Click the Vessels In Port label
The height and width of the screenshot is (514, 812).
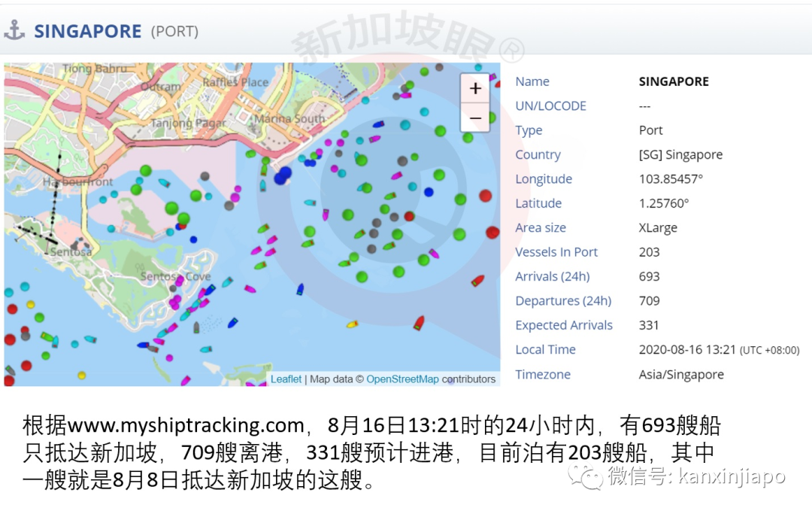coord(556,252)
